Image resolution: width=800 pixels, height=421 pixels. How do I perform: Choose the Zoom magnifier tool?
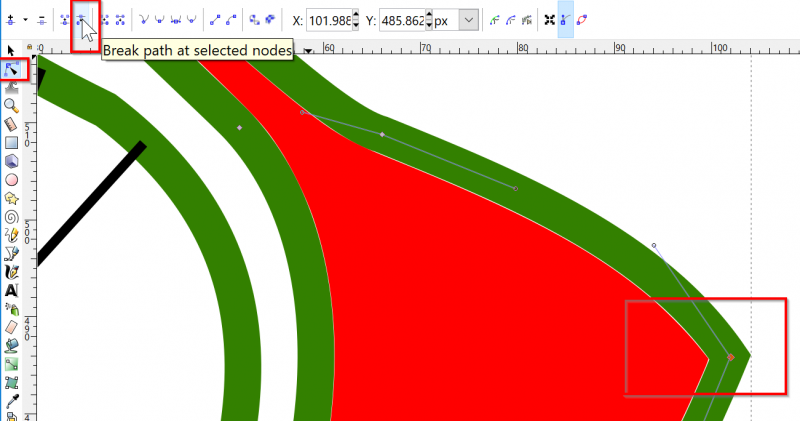[12, 105]
